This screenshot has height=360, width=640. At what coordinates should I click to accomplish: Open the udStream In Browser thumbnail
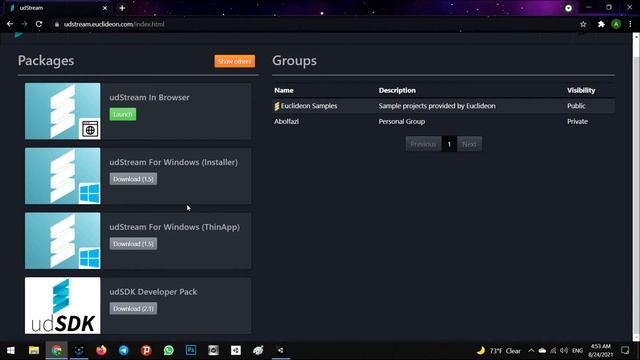coord(62,111)
